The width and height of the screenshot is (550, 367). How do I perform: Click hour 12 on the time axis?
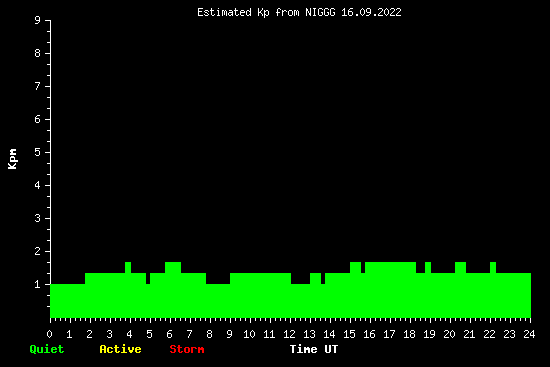coord(289,334)
